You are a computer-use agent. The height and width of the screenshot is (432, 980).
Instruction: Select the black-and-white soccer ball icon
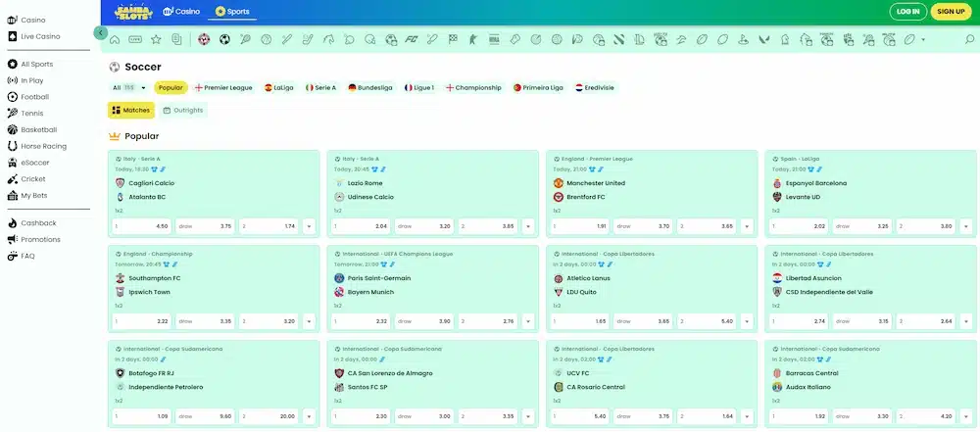[x=224, y=39]
